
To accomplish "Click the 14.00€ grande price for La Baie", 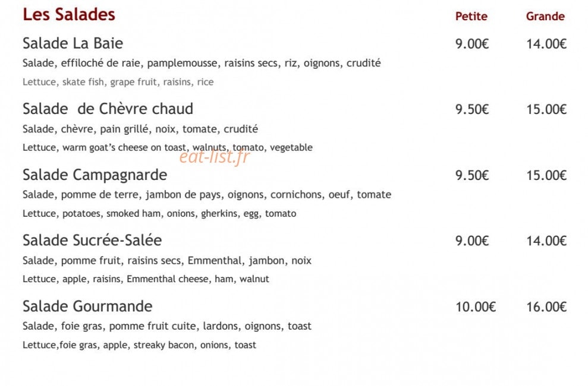I will (x=546, y=44).
